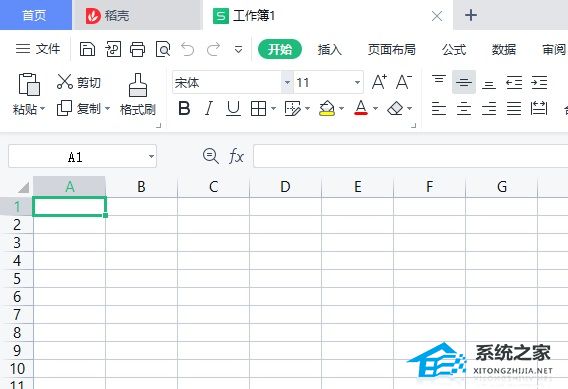The height and width of the screenshot is (389, 568).
Task: Click the cell Borders icon
Action: pos(258,108)
